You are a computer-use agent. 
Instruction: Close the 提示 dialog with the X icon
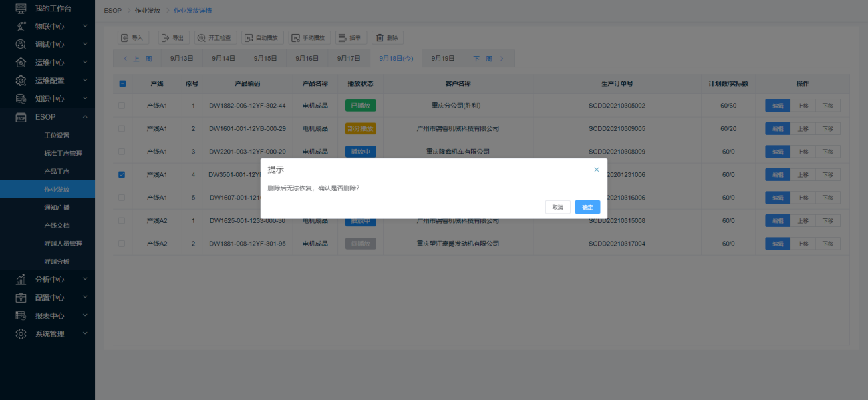(597, 170)
